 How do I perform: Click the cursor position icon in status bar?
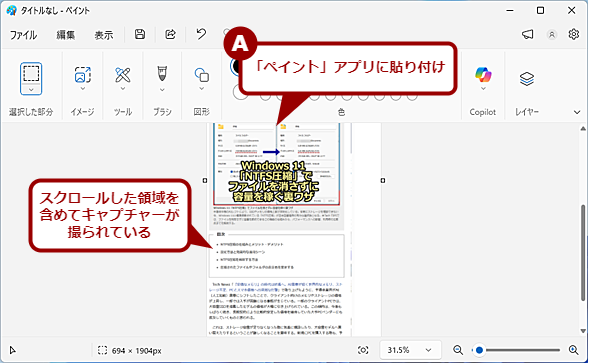pos(12,350)
